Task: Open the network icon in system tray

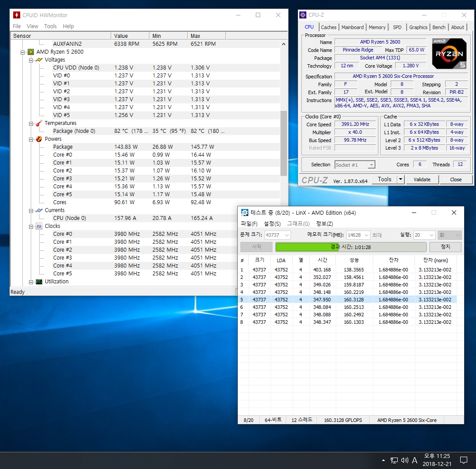Action: pos(394,460)
